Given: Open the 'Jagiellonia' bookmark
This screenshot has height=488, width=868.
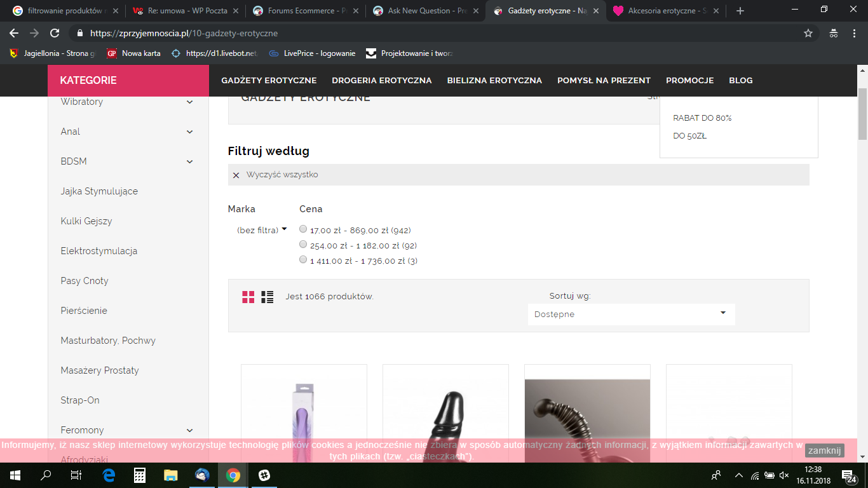Looking at the screenshot, I should coord(52,53).
